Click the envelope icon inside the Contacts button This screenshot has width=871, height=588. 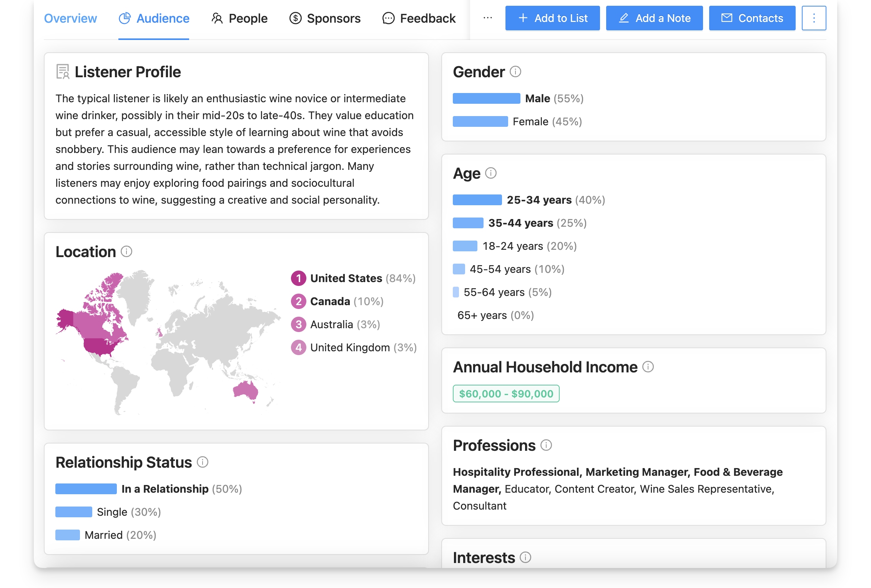click(727, 18)
